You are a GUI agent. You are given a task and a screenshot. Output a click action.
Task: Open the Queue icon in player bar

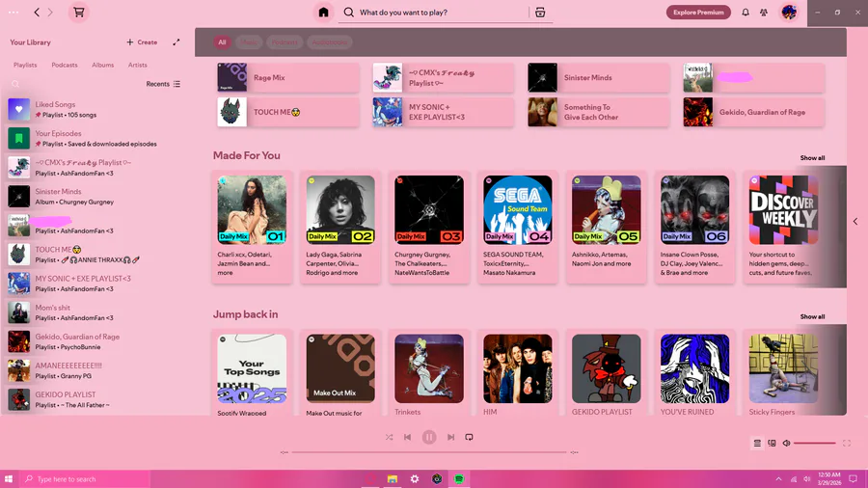pos(757,444)
